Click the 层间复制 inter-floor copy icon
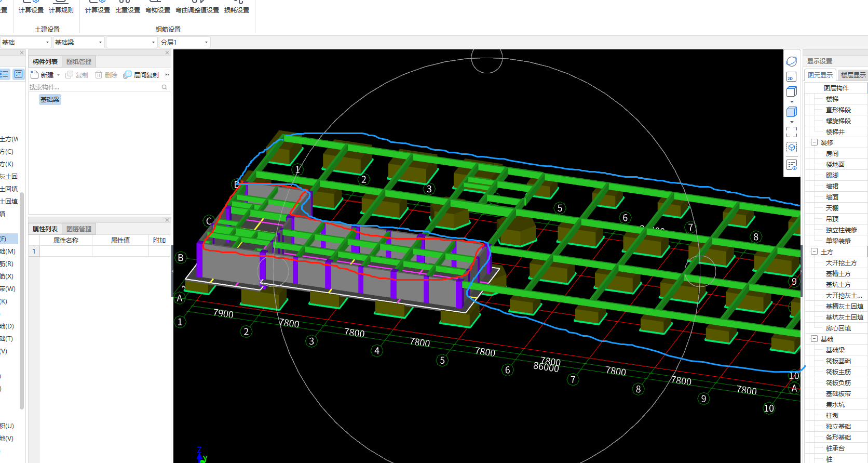 click(x=127, y=75)
